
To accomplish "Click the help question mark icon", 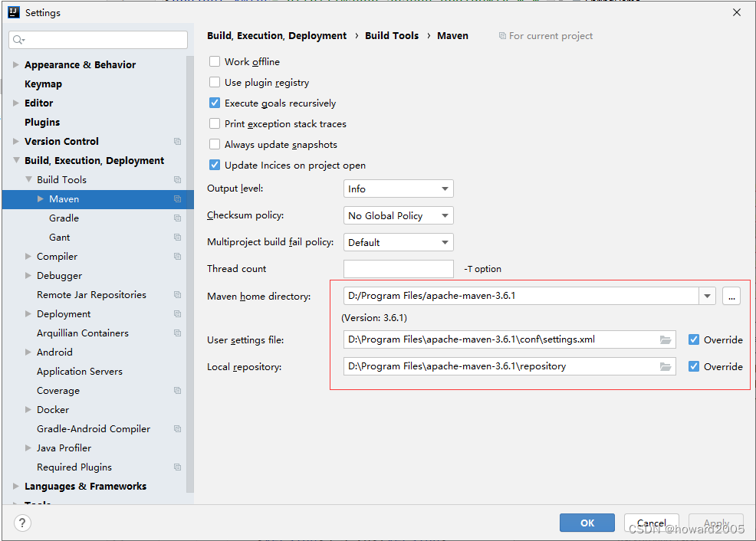I will click(22, 523).
